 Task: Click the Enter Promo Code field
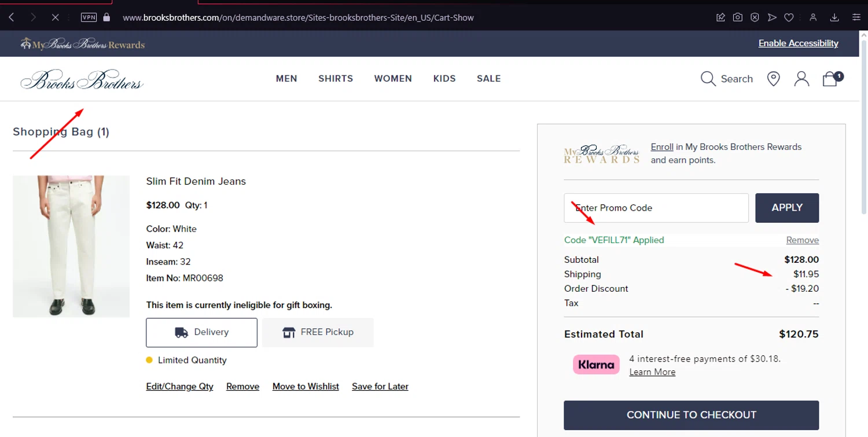pyautogui.click(x=656, y=208)
